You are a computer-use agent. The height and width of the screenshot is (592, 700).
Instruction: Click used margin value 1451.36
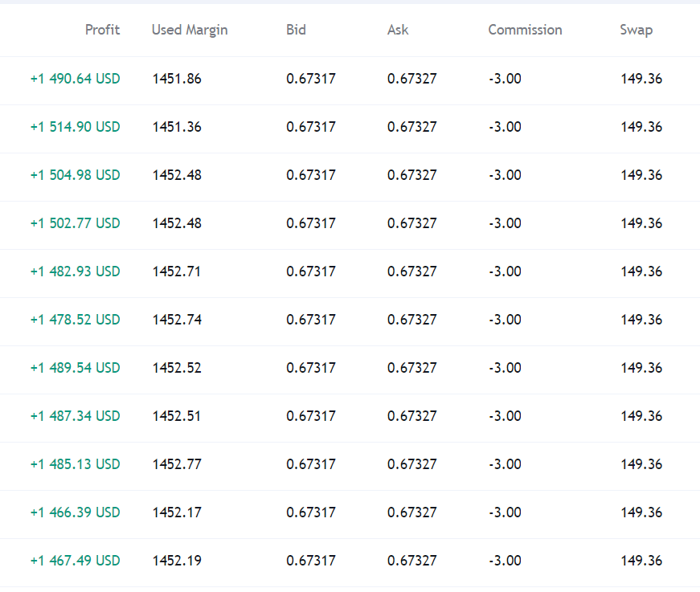point(177,127)
